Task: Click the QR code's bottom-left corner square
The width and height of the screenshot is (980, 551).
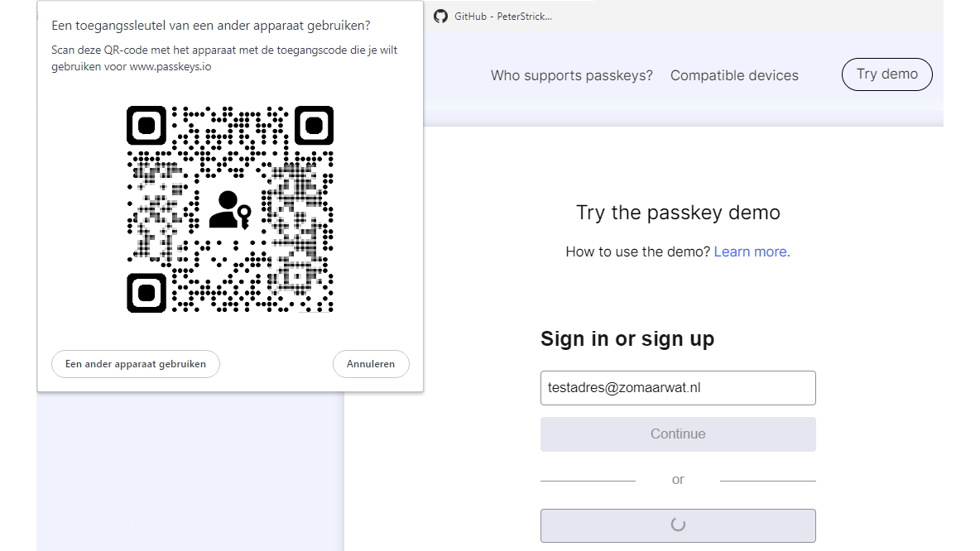Action: pos(147,293)
